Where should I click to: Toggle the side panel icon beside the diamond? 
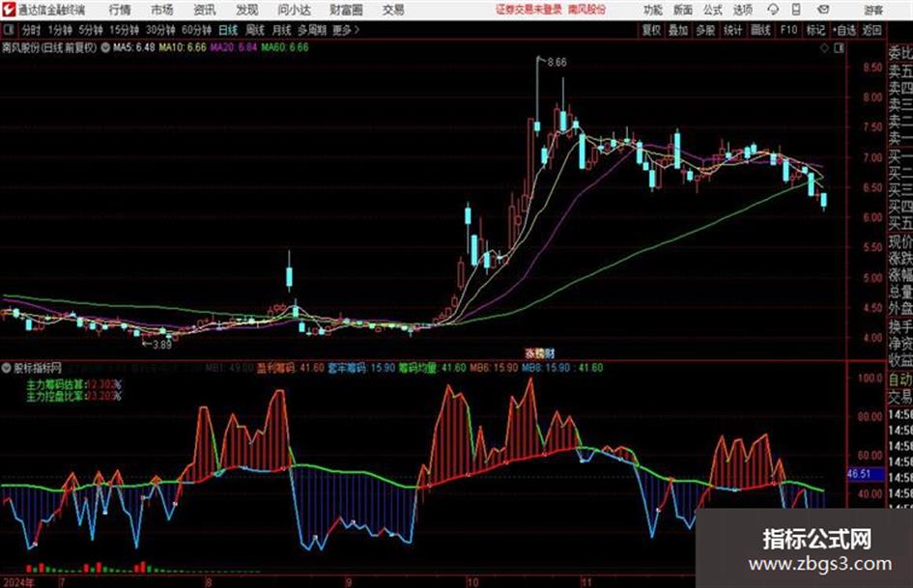coord(839,48)
